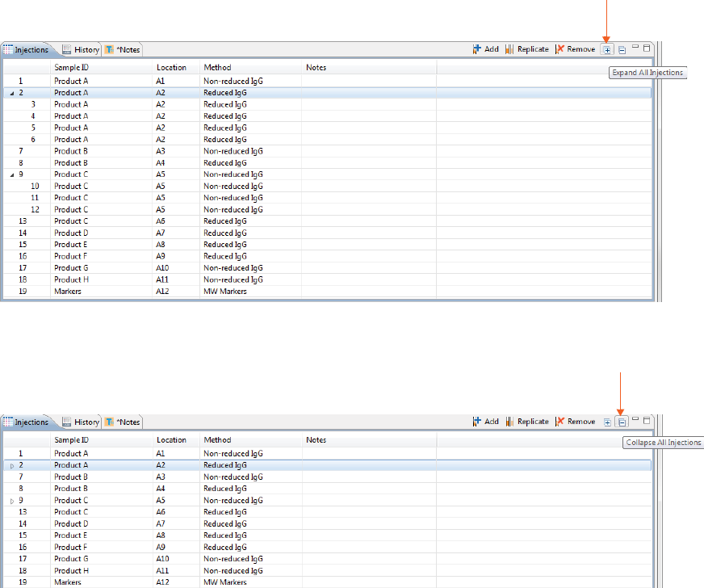Open Notes tab in upper panel
The height and width of the screenshot is (588, 704).
[x=123, y=50]
